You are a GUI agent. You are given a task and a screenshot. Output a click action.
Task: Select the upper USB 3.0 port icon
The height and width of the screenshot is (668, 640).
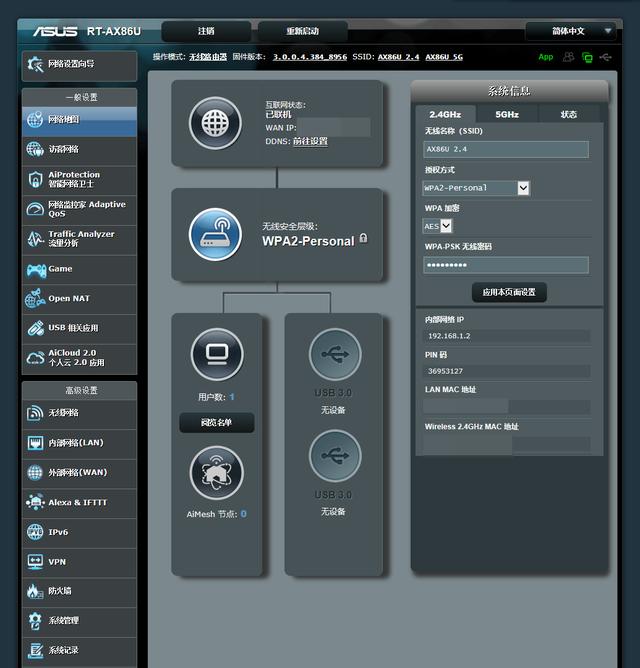[x=335, y=354]
